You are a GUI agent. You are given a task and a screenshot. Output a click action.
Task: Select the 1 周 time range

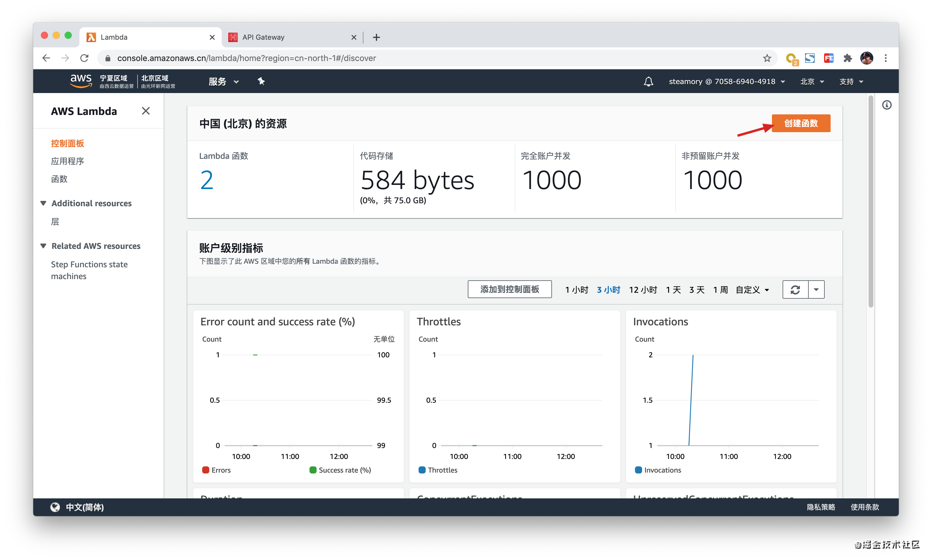[x=720, y=290]
